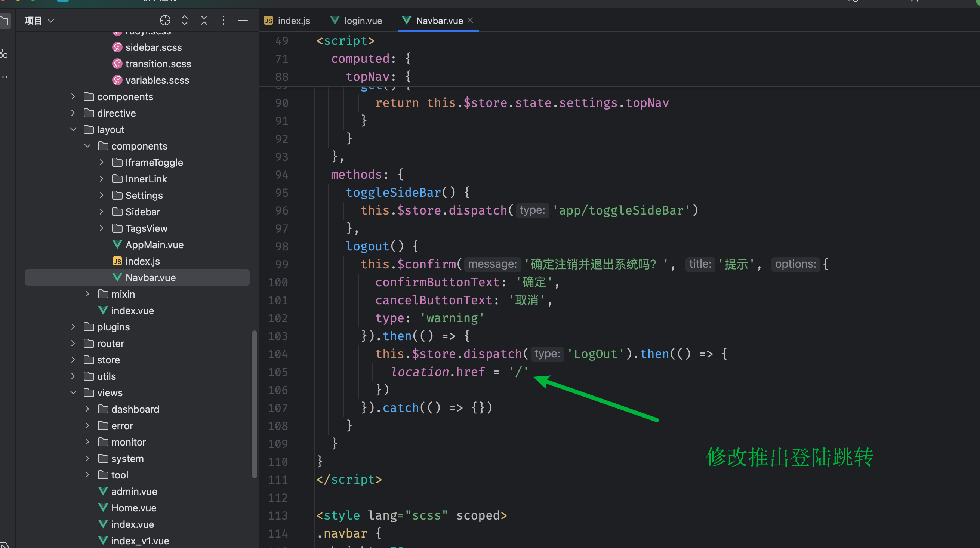Expand the dashboard folder
Image resolution: width=980 pixels, height=548 pixels.
87,409
